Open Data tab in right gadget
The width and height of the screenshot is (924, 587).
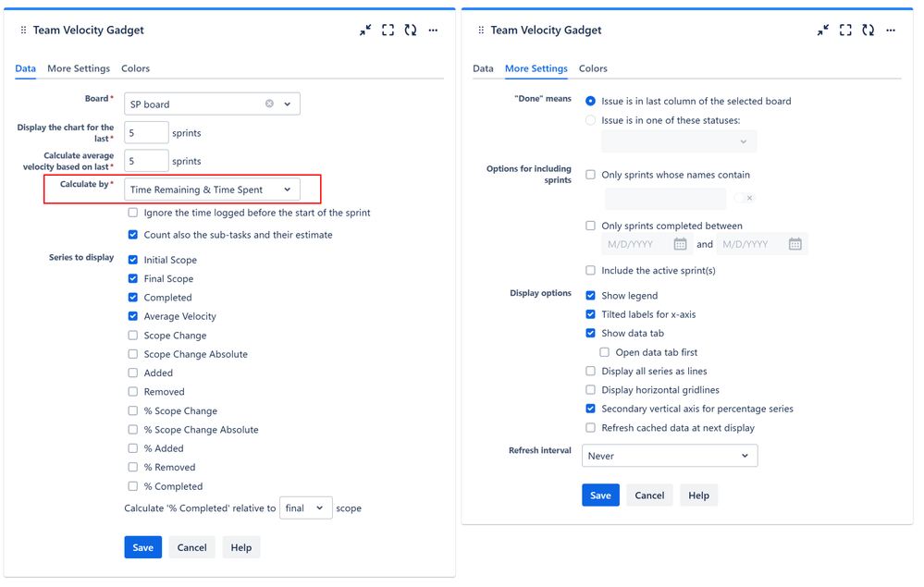coord(483,68)
